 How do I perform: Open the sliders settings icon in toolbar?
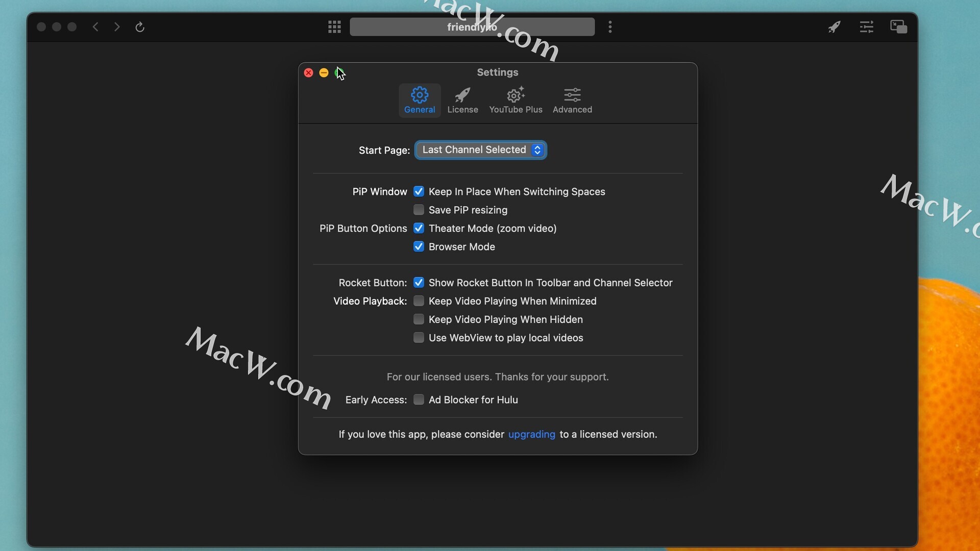[x=866, y=27]
